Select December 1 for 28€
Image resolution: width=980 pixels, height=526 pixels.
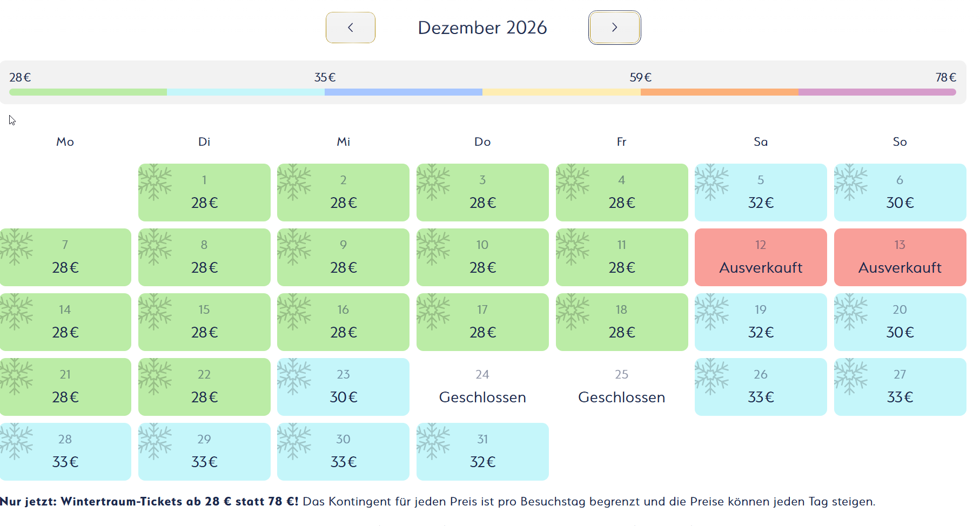[x=204, y=192]
